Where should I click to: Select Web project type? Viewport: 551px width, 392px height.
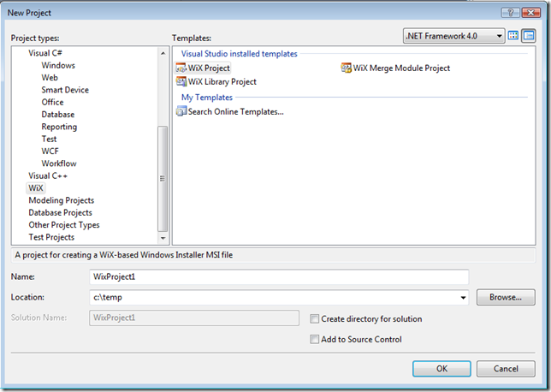pos(50,78)
